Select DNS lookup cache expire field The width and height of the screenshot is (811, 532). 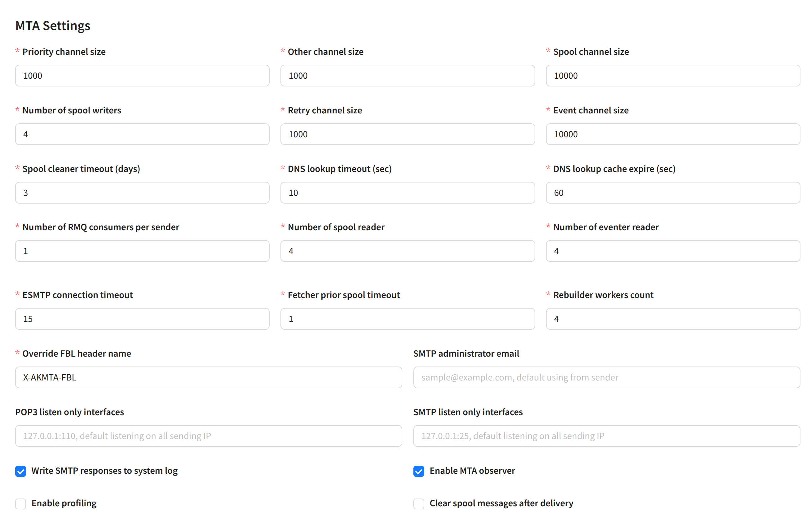tap(673, 193)
